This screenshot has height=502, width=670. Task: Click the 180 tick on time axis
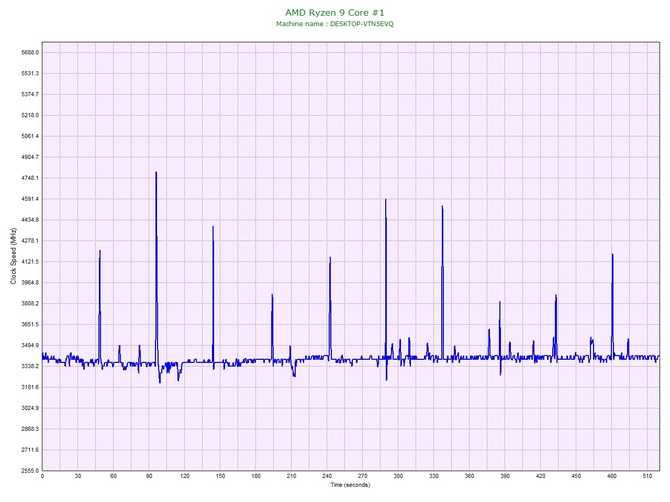tap(256, 476)
